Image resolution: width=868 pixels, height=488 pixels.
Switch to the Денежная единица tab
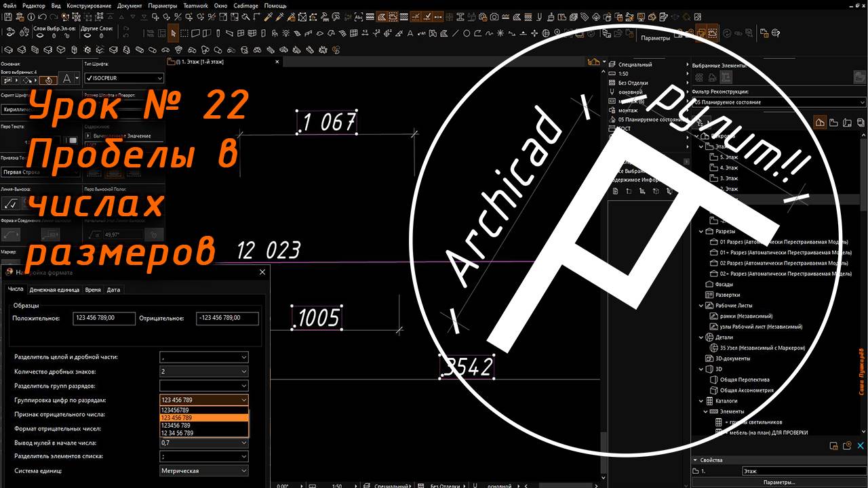[54, 289]
